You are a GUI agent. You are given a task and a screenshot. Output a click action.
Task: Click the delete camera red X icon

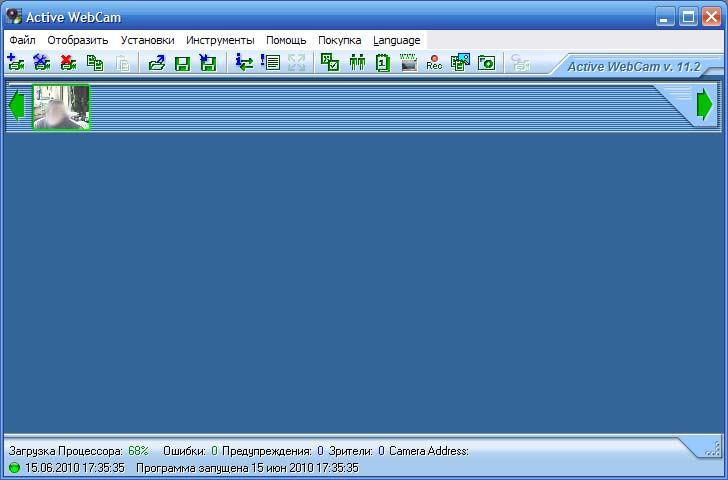(68, 62)
